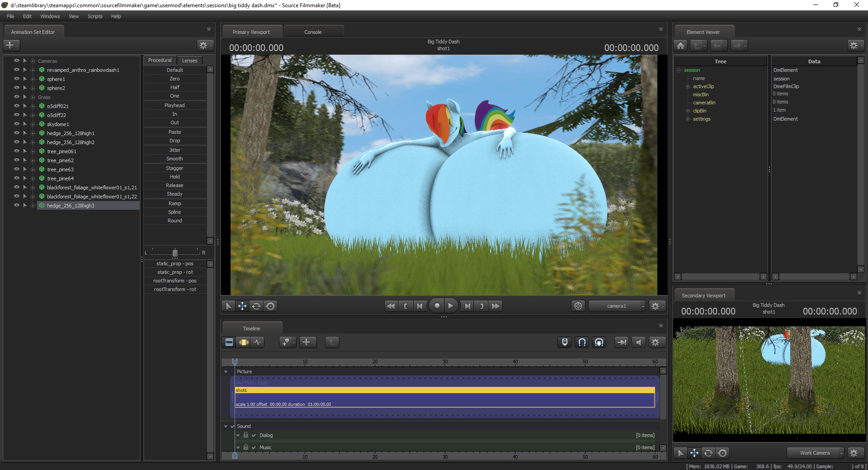This screenshot has width=868, height=470.
Task: Toggle the Music track lock icon
Action: (x=246, y=447)
